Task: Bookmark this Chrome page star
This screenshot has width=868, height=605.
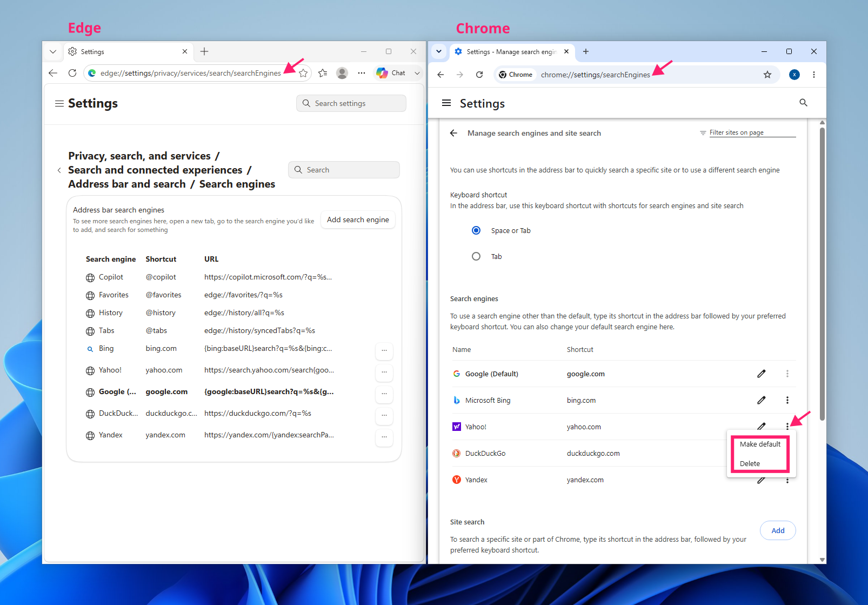Action: click(767, 75)
